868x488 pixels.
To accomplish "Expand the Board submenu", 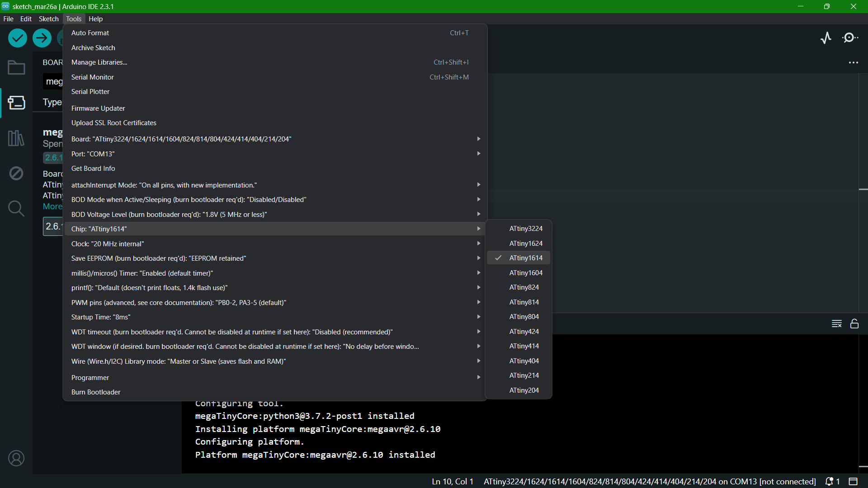I will [275, 139].
